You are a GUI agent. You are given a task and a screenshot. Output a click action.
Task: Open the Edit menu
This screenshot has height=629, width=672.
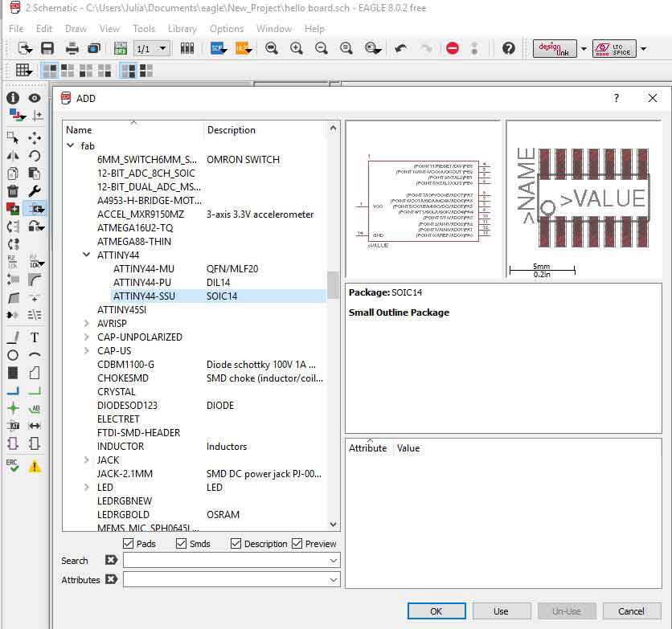click(x=44, y=29)
